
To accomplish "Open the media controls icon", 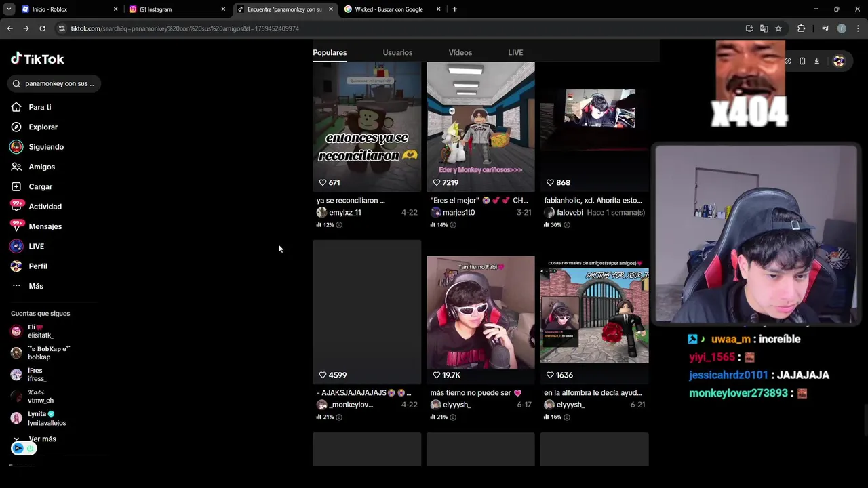I will (825, 28).
